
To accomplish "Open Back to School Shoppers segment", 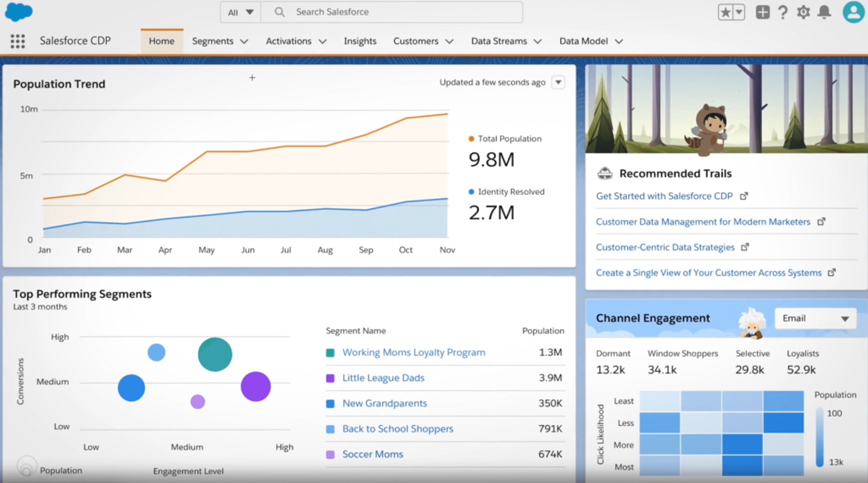I will click(398, 429).
